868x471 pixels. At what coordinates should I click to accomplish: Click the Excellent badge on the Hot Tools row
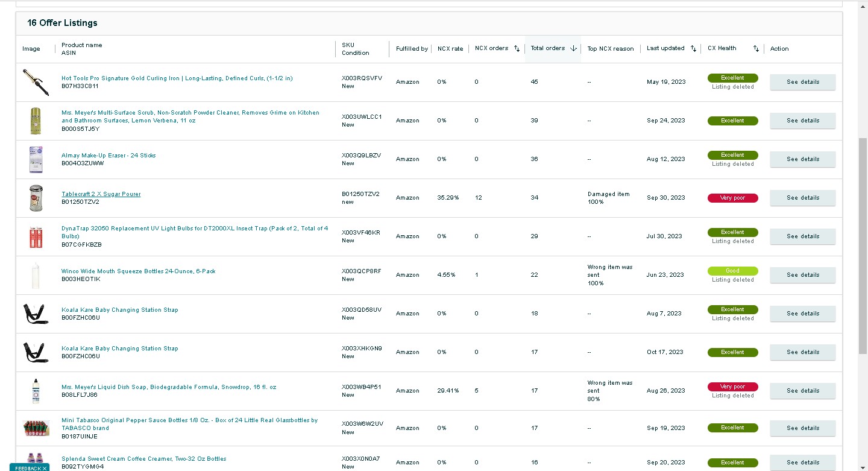pyautogui.click(x=732, y=78)
